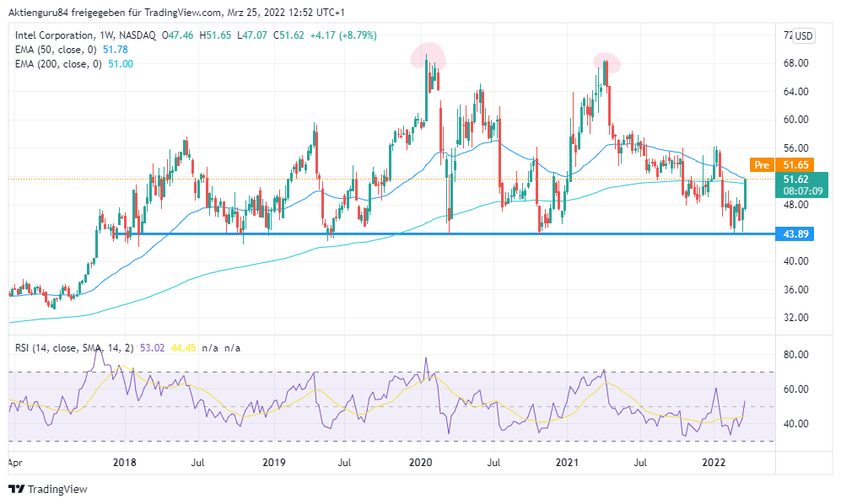Viewport: 841px width, 504px height.
Task: Click the high value H51.65
Action: pyautogui.click(x=215, y=35)
